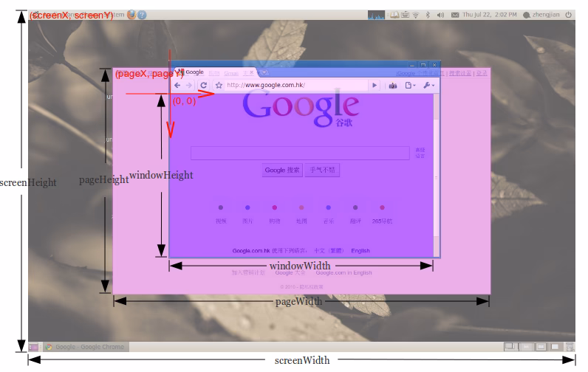The image size is (588, 372).
Task: Click the address bar showing www.google.com.hk
Action: (296, 85)
